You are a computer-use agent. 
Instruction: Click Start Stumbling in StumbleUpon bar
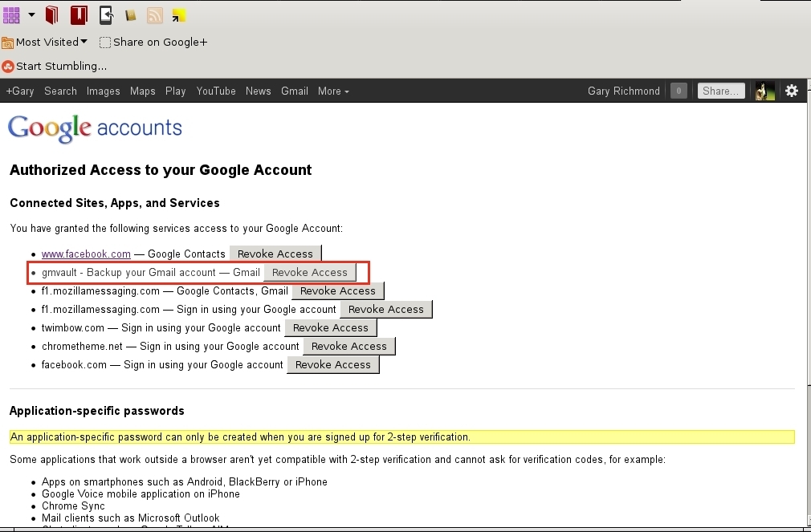click(55, 66)
